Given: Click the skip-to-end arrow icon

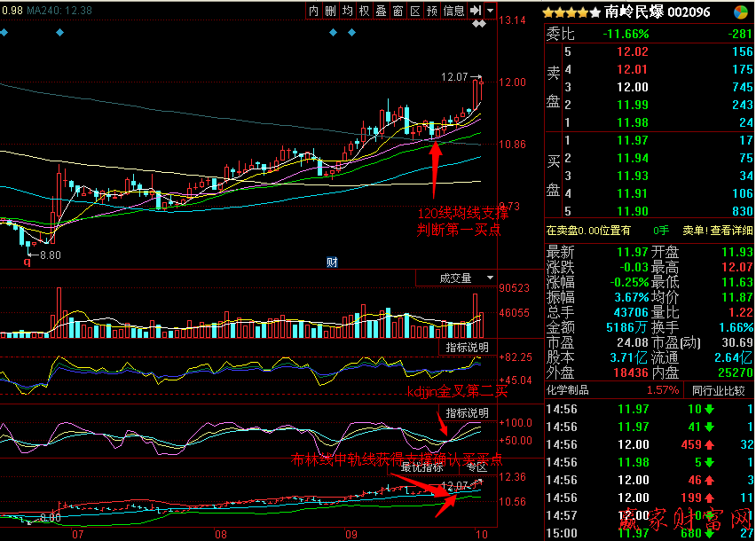Looking at the screenshot, I should (476, 11).
